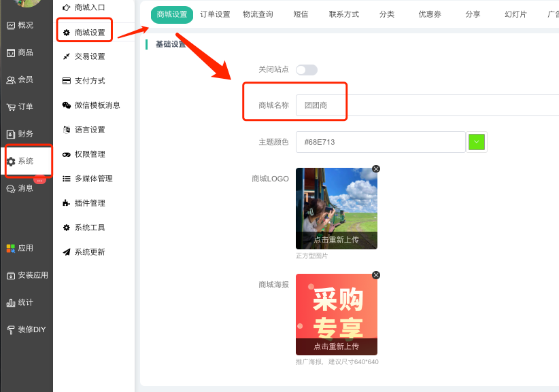Click the 主题颜色 hex value field
559x392 pixels.
379,142
